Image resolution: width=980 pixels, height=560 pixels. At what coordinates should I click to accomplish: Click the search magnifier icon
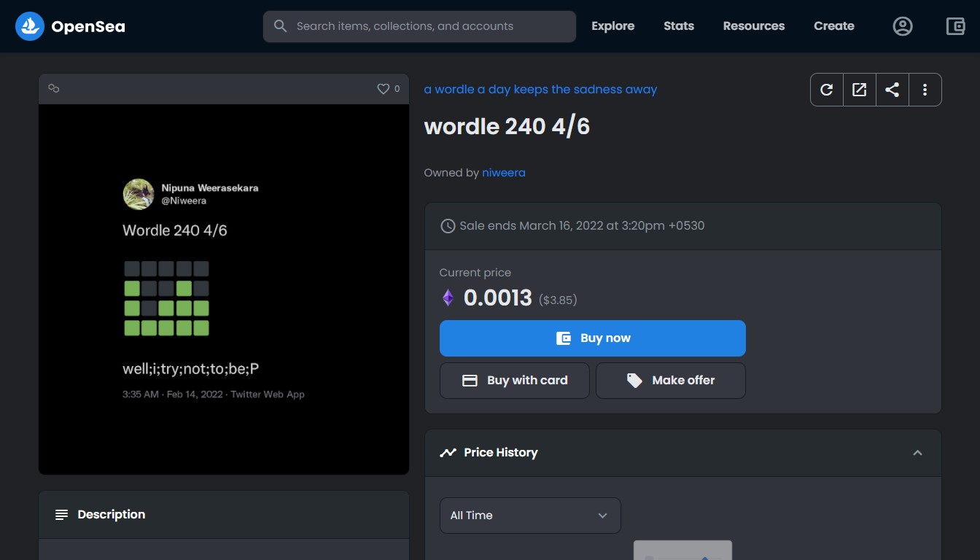[280, 26]
